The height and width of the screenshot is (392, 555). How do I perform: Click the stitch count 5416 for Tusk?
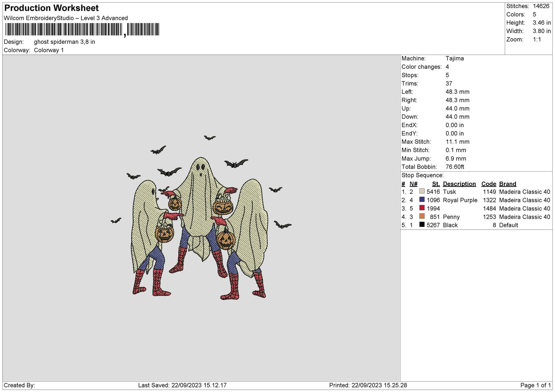click(433, 192)
